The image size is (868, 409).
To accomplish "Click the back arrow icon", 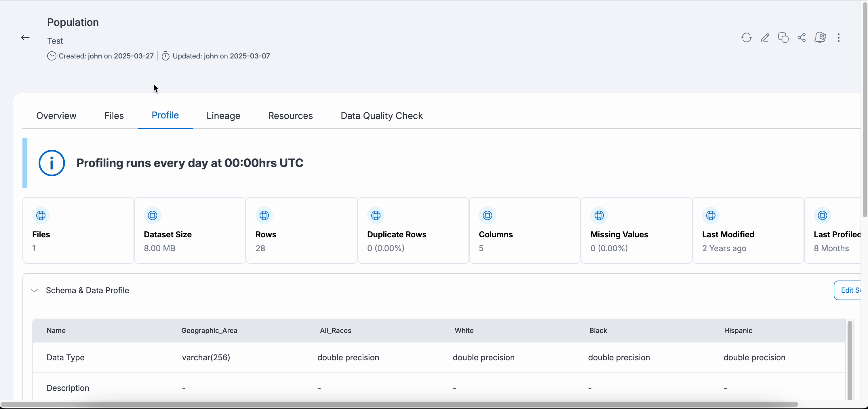I will tap(25, 37).
